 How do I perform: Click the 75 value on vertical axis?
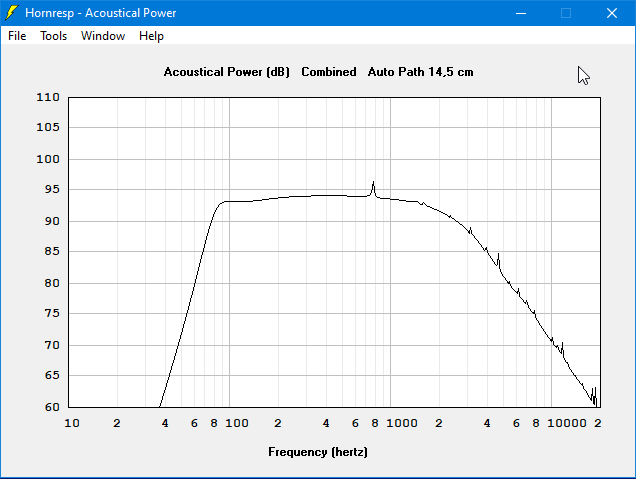(52, 313)
